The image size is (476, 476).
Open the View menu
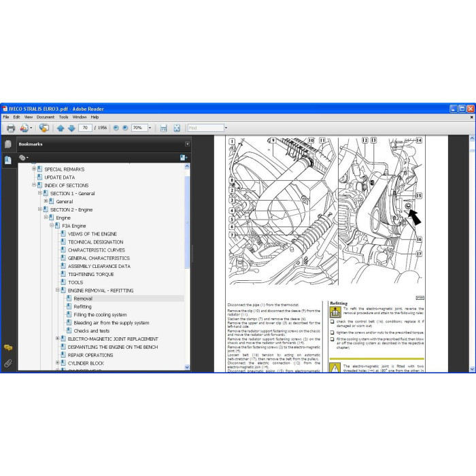pyautogui.click(x=29, y=117)
